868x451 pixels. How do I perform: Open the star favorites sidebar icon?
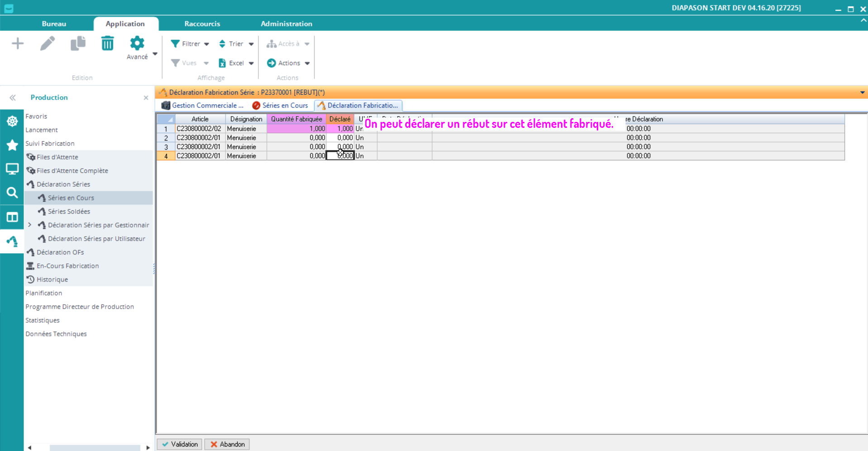coord(12,145)
